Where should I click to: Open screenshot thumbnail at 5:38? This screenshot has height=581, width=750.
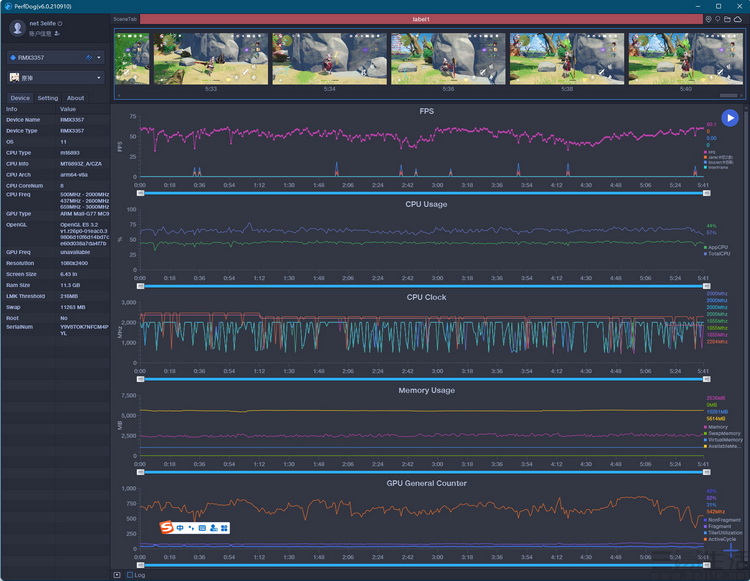coord(567,59)
